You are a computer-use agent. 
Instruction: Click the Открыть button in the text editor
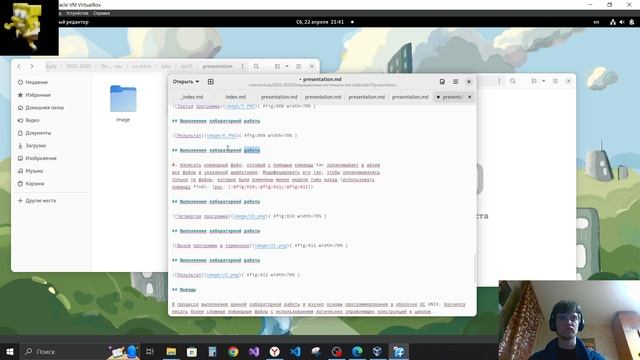(182, 82)
